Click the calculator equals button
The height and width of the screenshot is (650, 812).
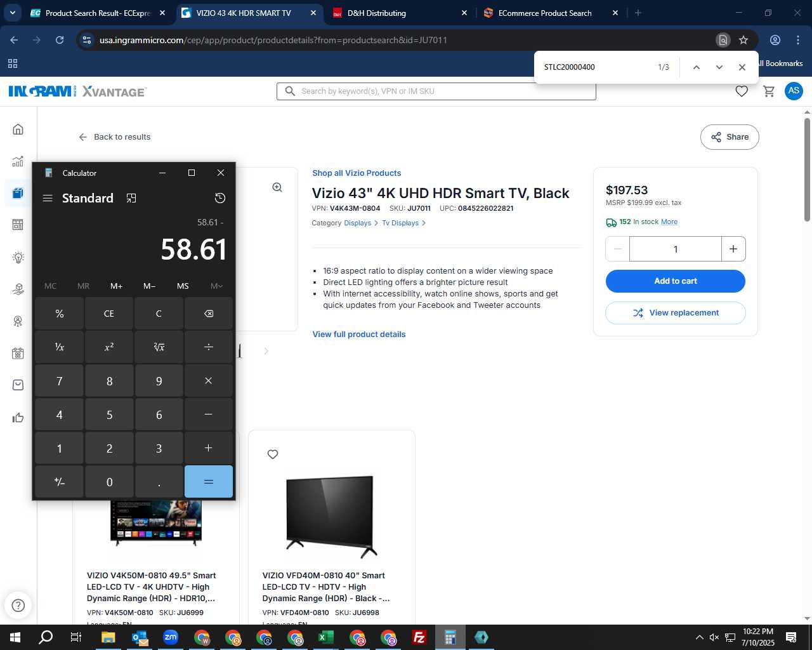(209, 482)
